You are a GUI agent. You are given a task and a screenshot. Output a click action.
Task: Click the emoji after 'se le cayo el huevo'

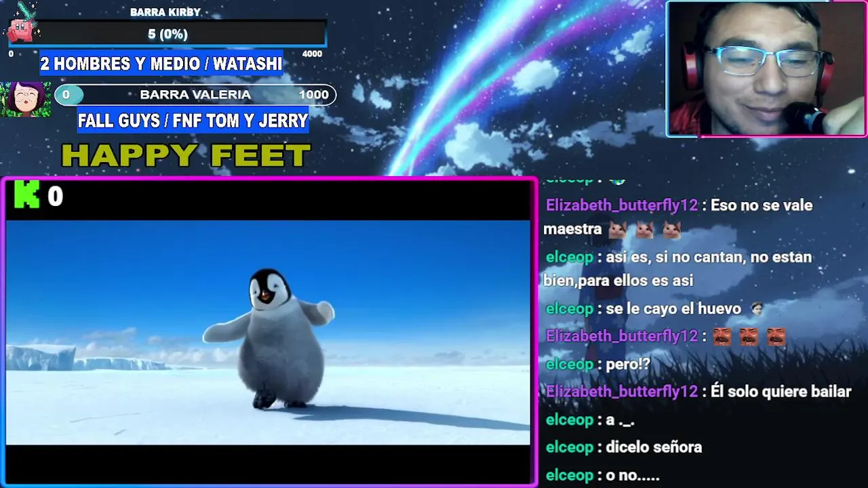(x=757, y=309)
